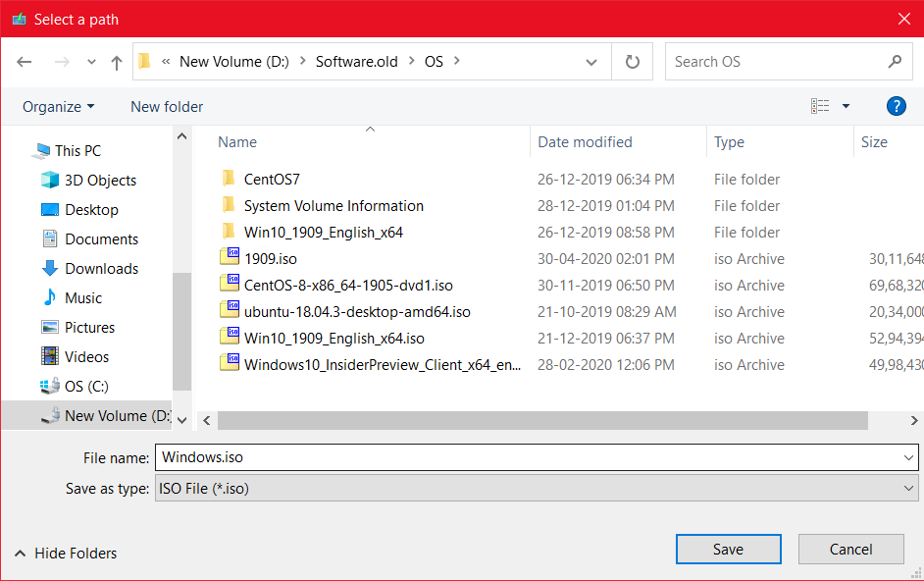Click the file name CentOS7
This screenshot has height=581, width=924.
pyautogui.click(x=272, y=180)
